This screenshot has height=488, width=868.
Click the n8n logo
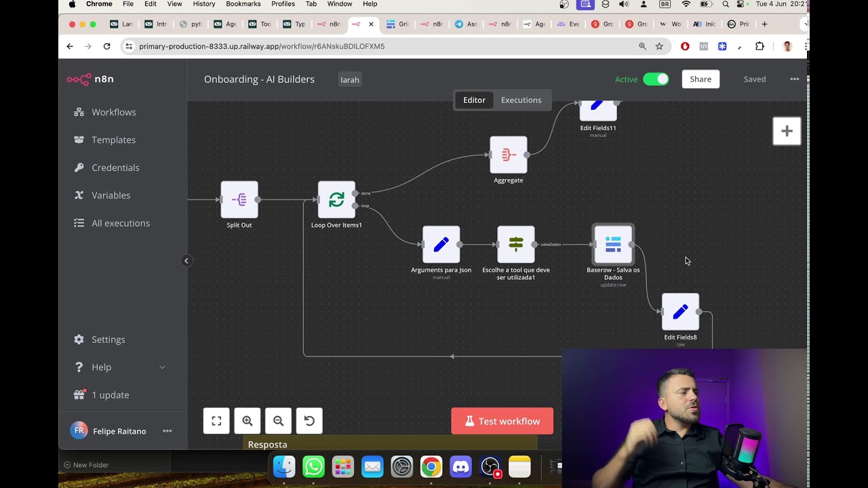(90, 79)
